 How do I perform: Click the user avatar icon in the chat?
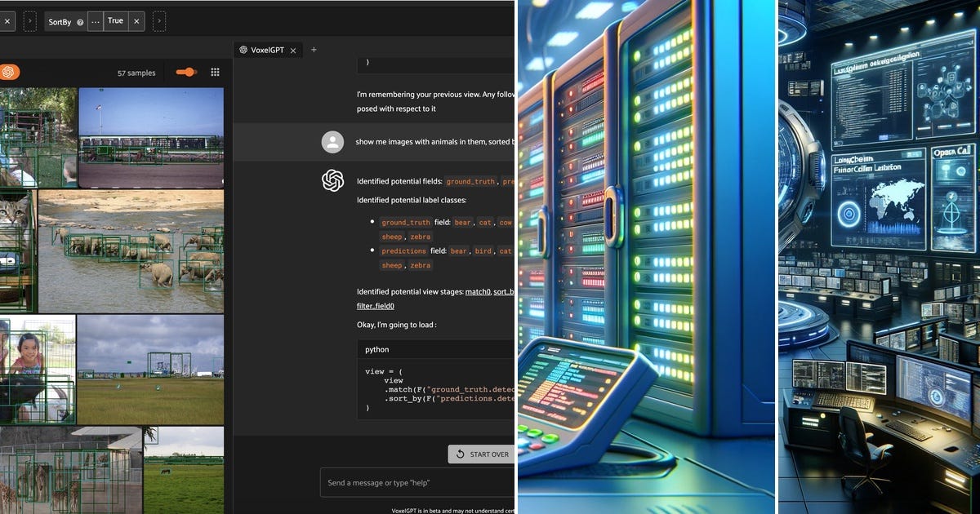coord(332,142)
